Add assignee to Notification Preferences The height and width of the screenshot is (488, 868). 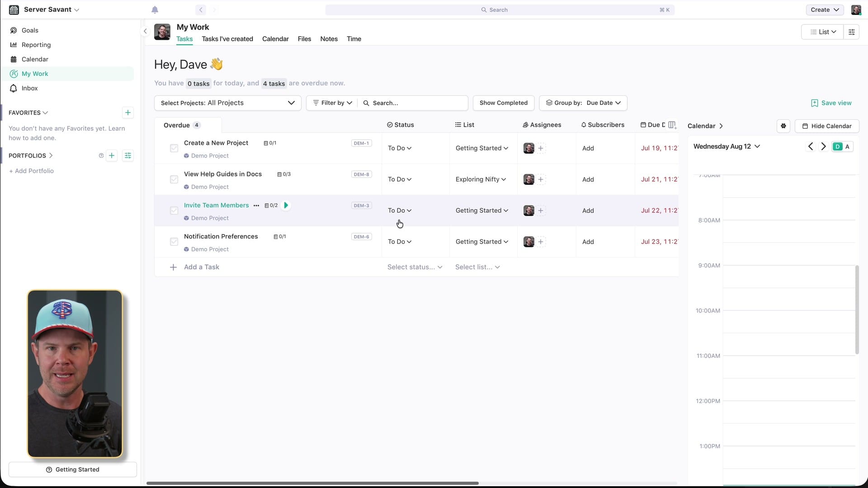coord(541,242)
